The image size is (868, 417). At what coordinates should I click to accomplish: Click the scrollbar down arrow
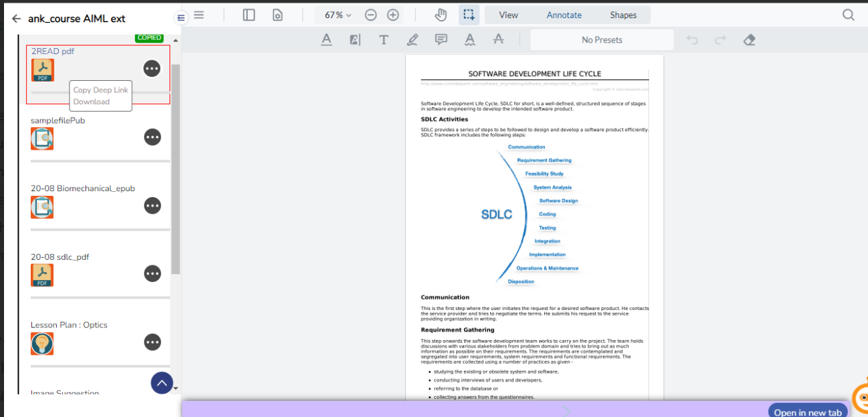[176, 388]
